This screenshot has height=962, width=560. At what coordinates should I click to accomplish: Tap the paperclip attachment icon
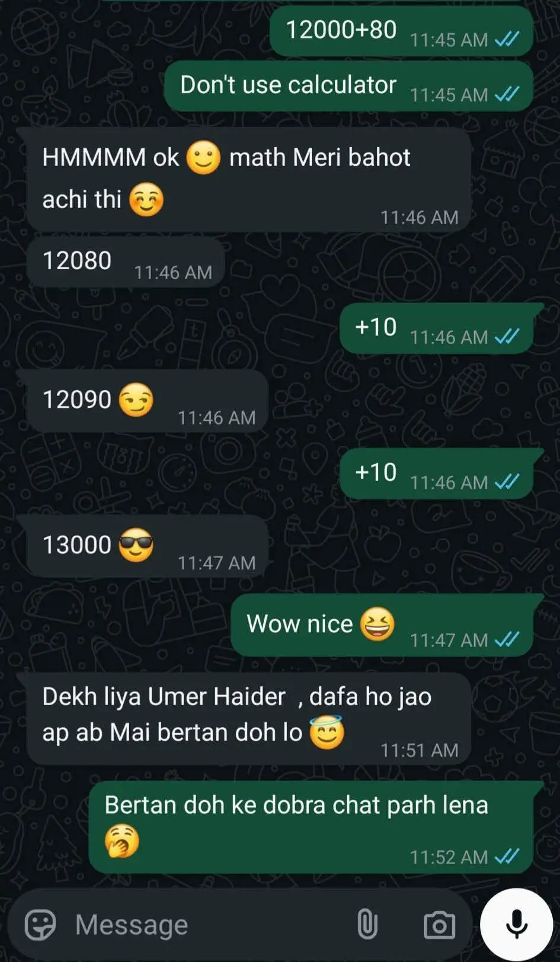[367, 924]
